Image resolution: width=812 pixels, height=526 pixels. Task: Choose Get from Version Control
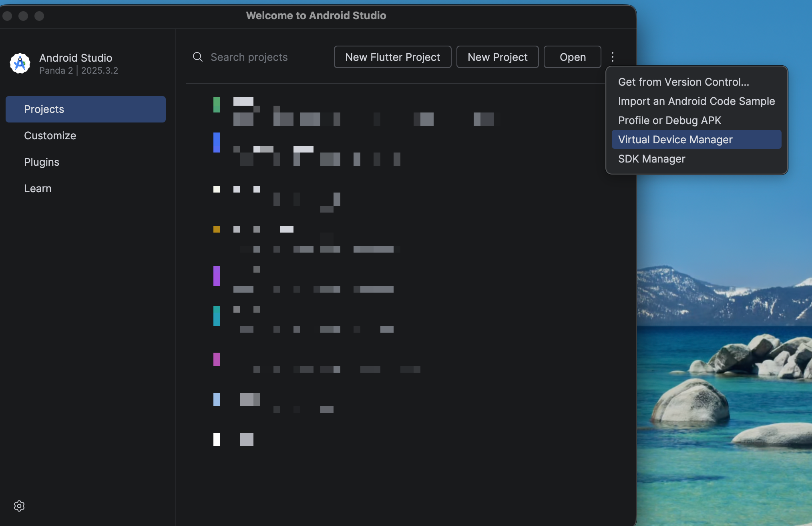[x=683, y=82]
